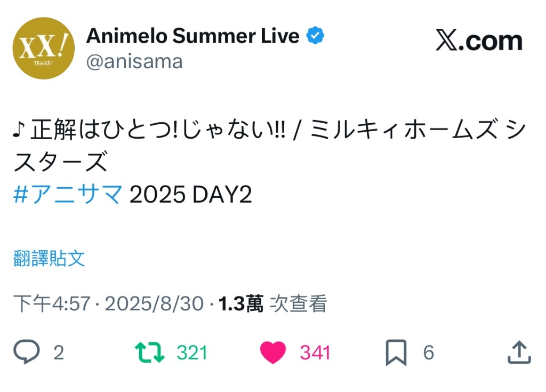Open the #アニサマ hashtag link
546x392 pixels.
point(68,194)
